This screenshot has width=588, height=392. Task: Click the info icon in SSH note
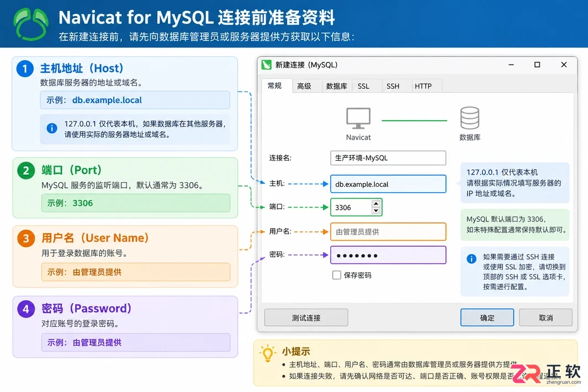tap(472, 258)
